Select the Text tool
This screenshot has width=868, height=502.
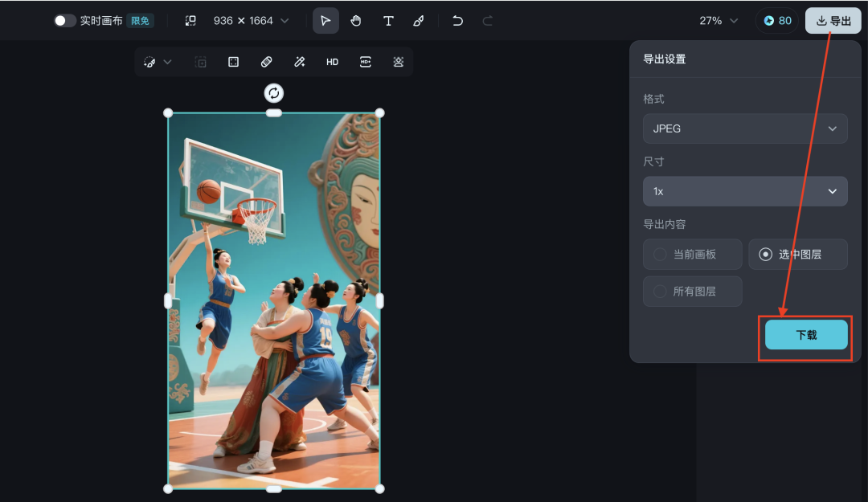388,20
